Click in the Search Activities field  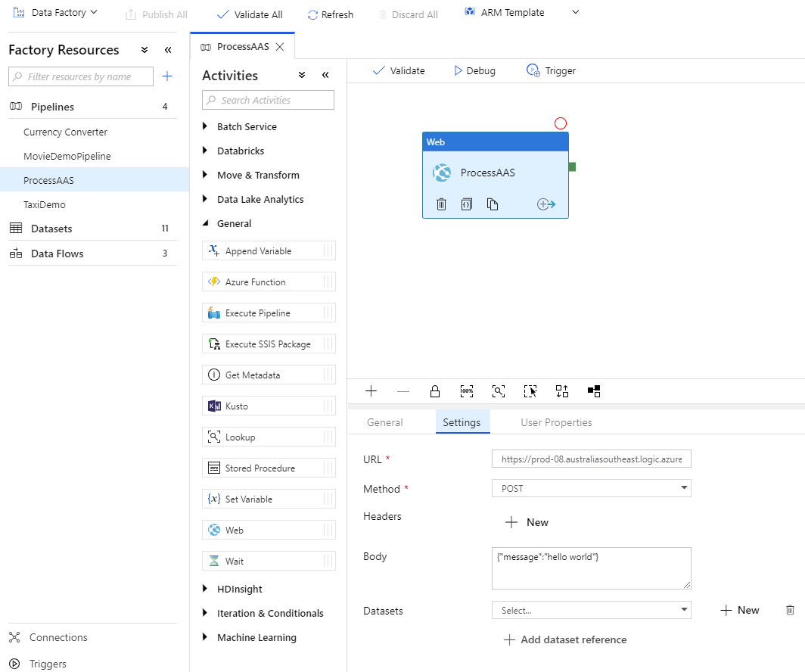(269, 100)
